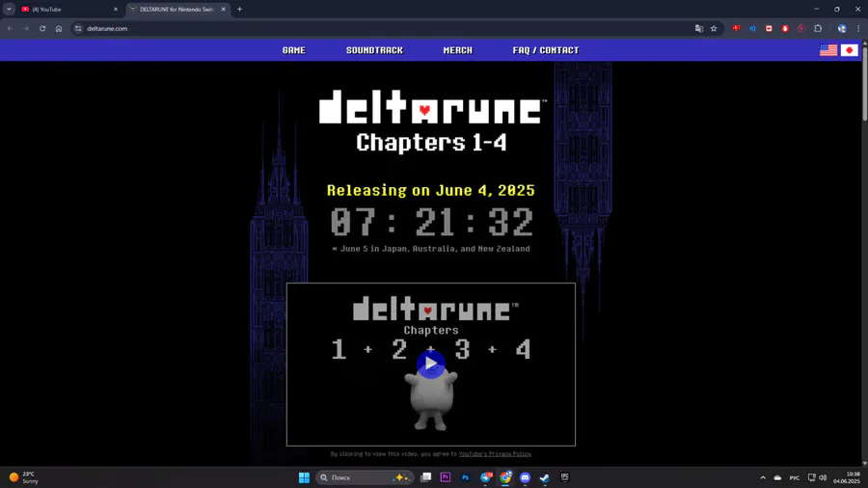This screenshot has width=868, height=488.
Task: Translate this page icon
Action: point(698,29)
